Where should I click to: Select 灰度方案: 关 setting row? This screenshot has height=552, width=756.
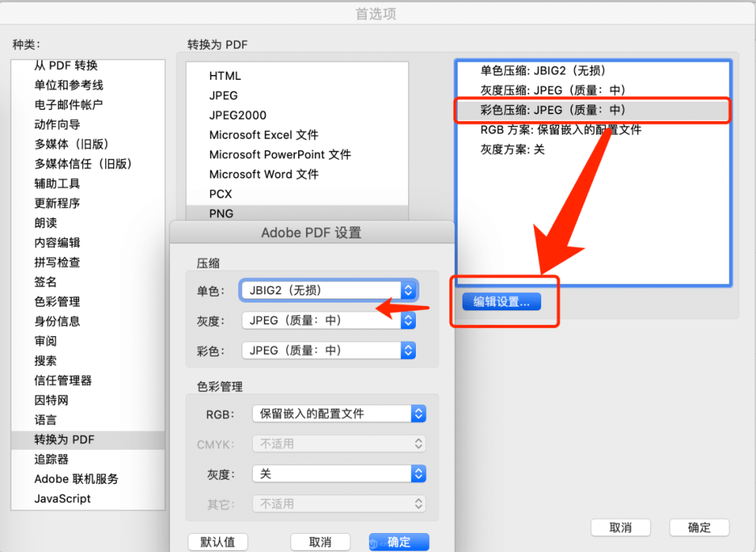point(593,150)
